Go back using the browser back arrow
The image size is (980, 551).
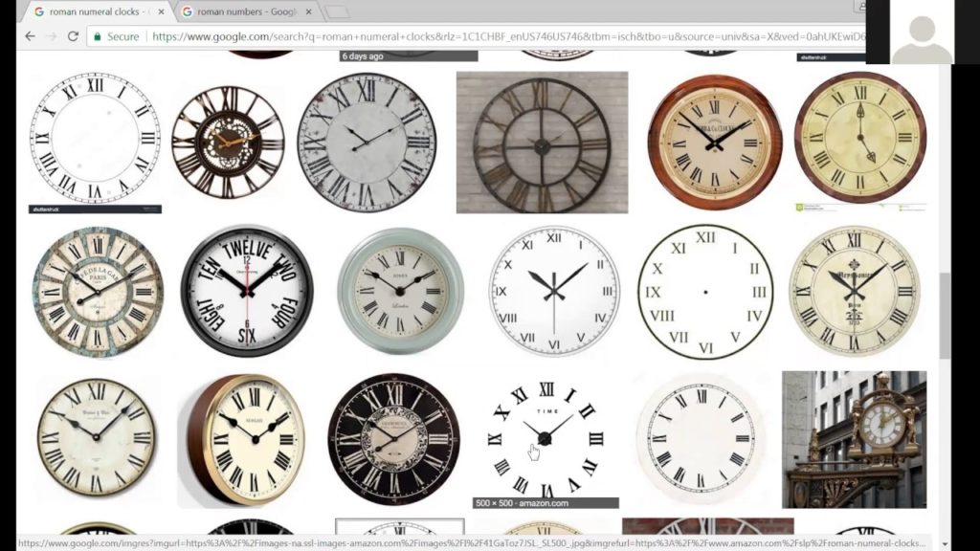coord(30,36)
